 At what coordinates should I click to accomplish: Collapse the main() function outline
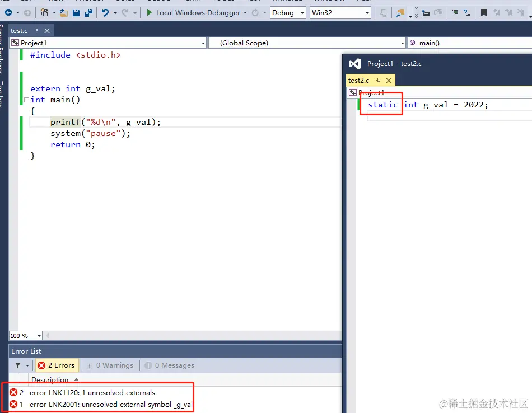(x=26, y=100)
